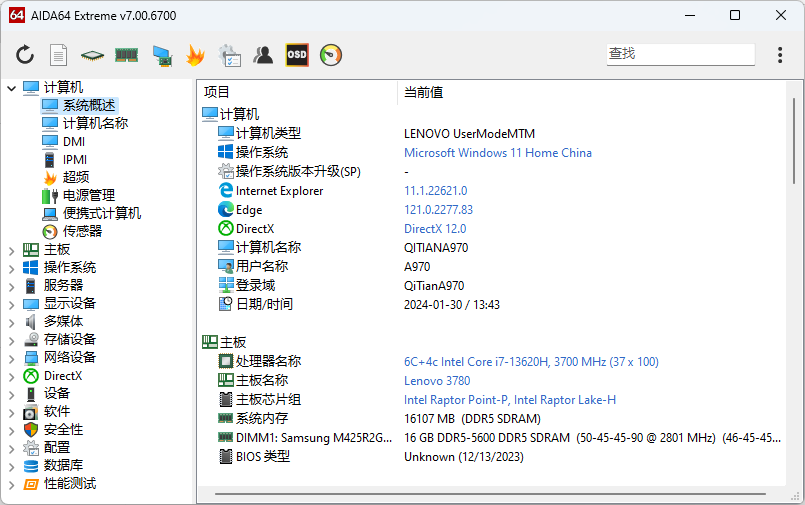The image size is (805, 505).
Task: Expand the 主板 tree node
Action: tap(12, 250)
